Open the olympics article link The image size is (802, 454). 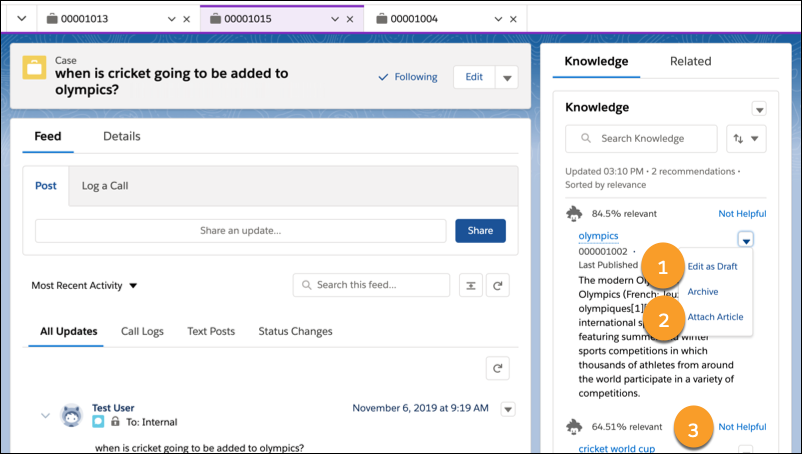point(598,236)
